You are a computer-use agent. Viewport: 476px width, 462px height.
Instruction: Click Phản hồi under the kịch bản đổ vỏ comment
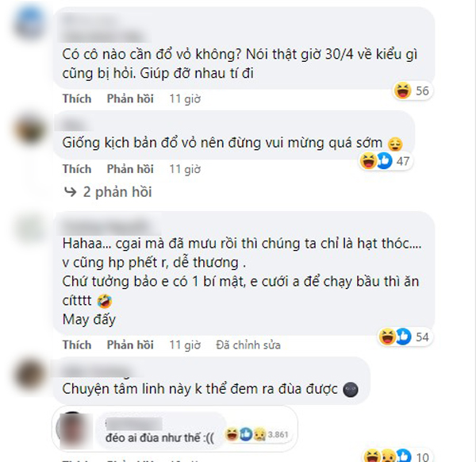point(130,169)
